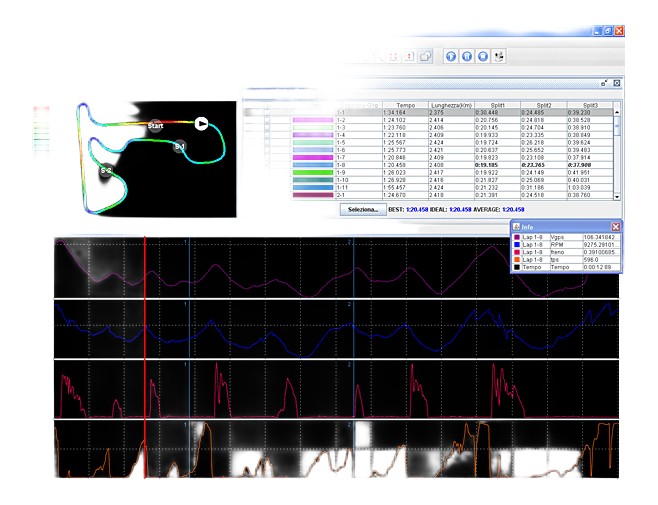Click the purple color swatch for lap 1-7
This screenshot has height=505, width=658.
click(x=312, y=158)
